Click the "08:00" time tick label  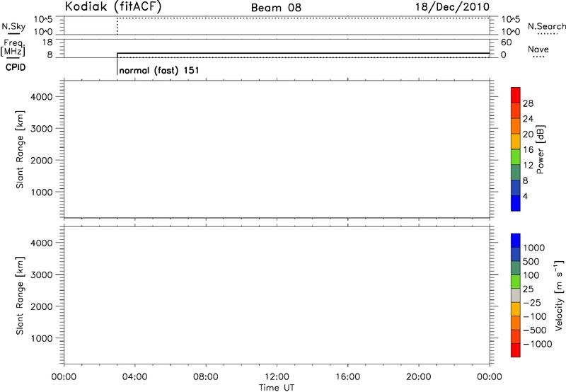pyautogui.click(x=206, y=377)
